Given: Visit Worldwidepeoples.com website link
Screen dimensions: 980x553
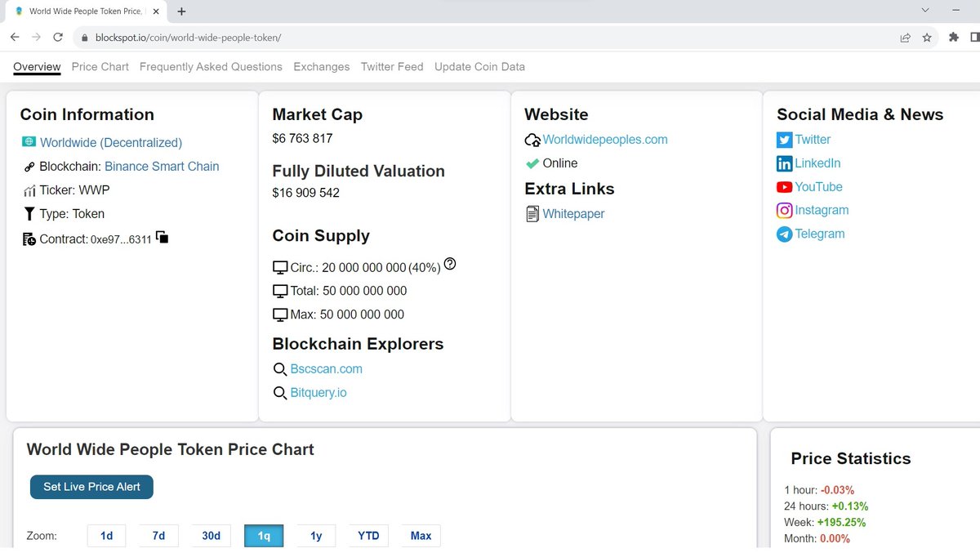Looking at the screenshot, I should click(x=605, y=140).
